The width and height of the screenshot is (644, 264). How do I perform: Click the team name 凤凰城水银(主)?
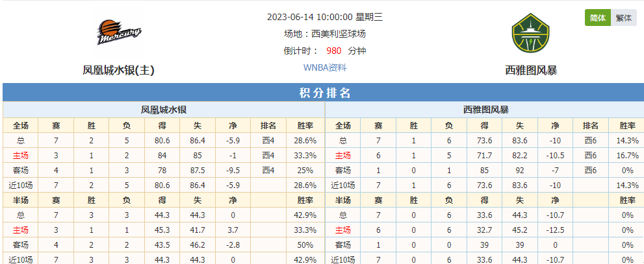[x=119, y=71]
